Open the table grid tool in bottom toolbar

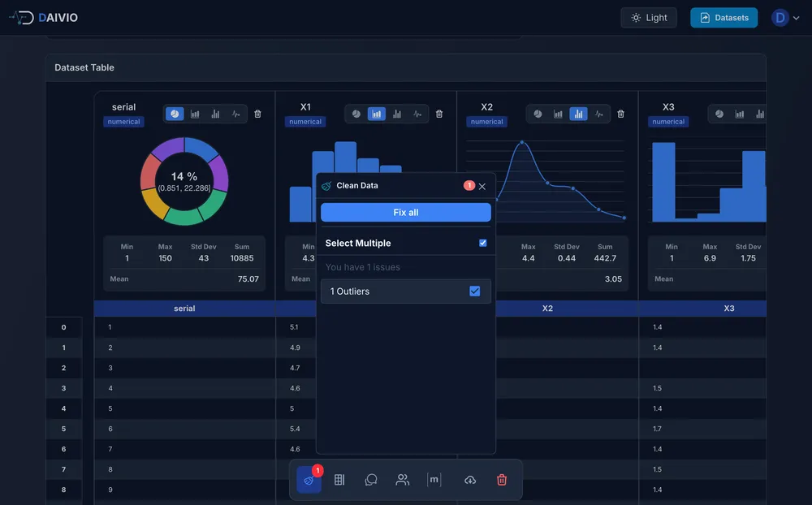[x=339, y=479]
